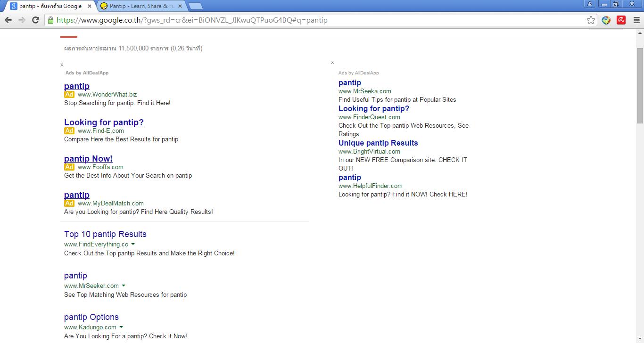
Task: Expand dropdown next to www.Kadungo.com
Action: (x=121, y=327)
